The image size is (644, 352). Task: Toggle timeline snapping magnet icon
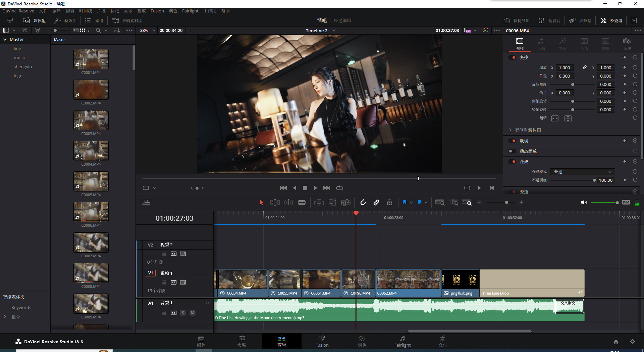[363, 203]
